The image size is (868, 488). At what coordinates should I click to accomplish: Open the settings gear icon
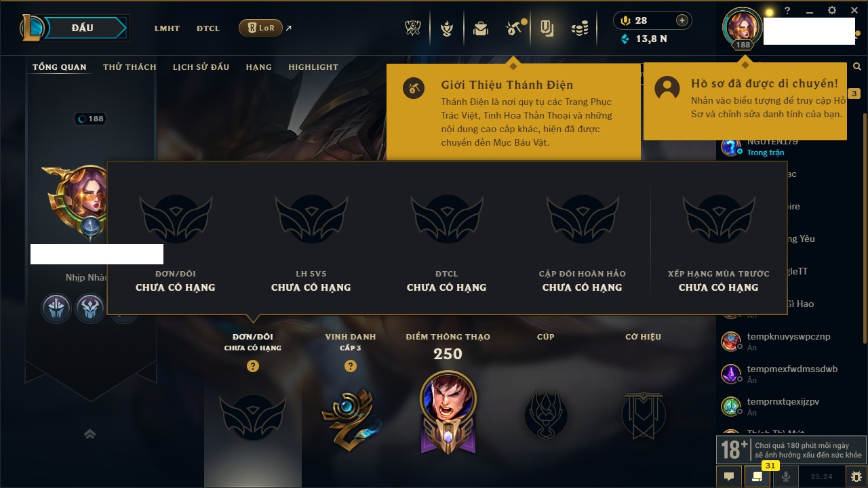(x=832, y=10)
